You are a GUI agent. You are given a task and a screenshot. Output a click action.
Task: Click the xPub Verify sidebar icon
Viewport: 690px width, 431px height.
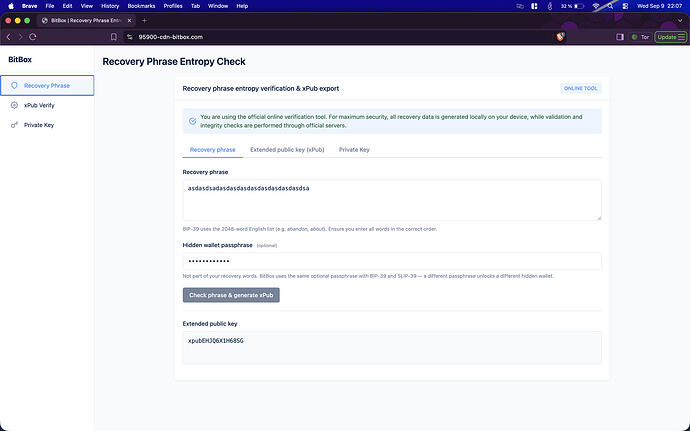pyautogui.click(x=14, y=105)
